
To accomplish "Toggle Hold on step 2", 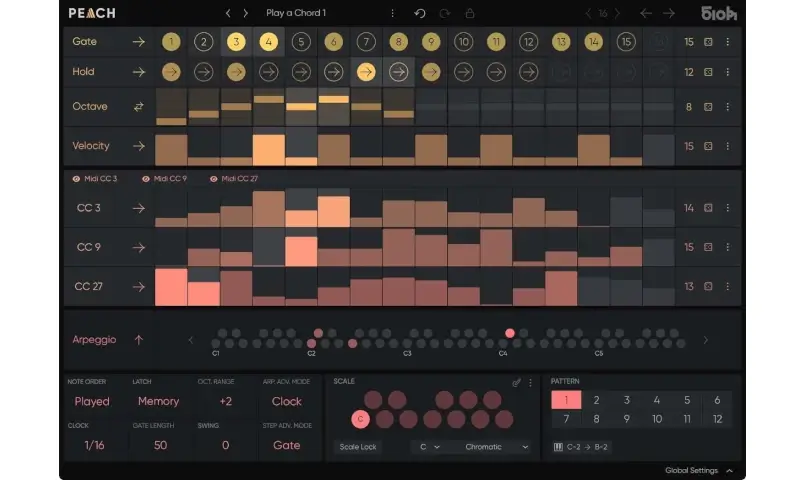I will tap(204, 72).
